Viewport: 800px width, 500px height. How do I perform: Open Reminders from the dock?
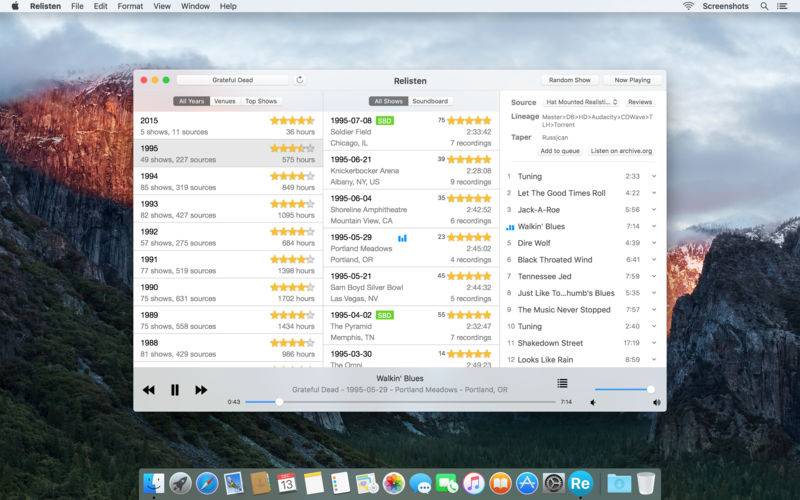point(340,483)
